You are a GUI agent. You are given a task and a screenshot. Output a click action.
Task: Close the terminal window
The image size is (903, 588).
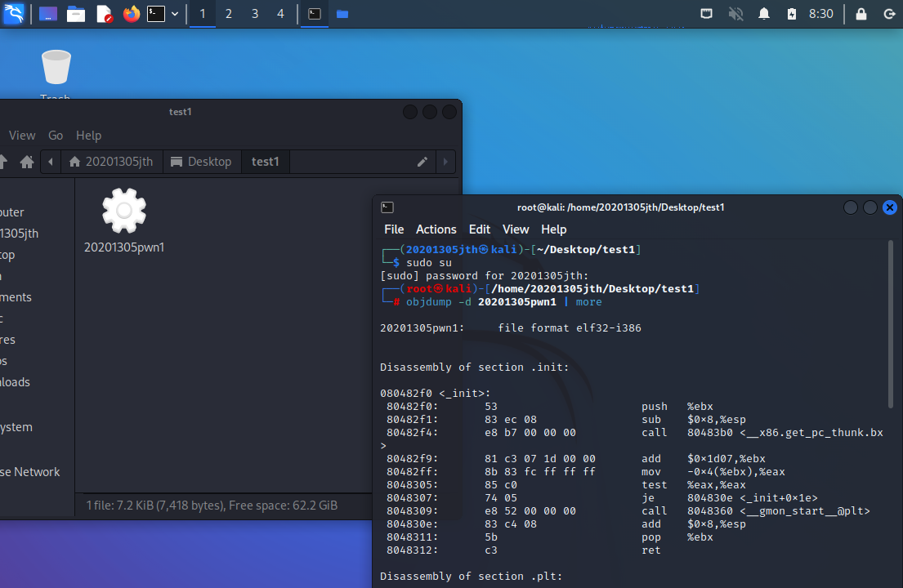point(890,207)
